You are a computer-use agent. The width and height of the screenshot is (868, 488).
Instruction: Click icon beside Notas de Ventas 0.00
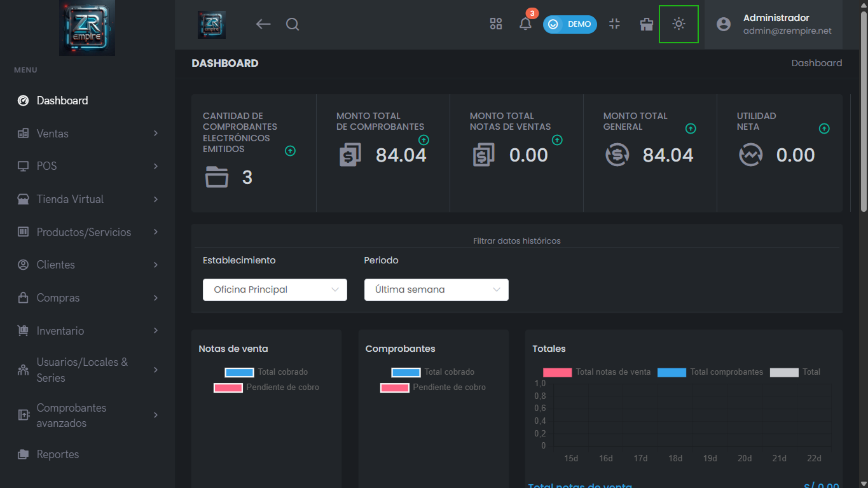(484, 155)
